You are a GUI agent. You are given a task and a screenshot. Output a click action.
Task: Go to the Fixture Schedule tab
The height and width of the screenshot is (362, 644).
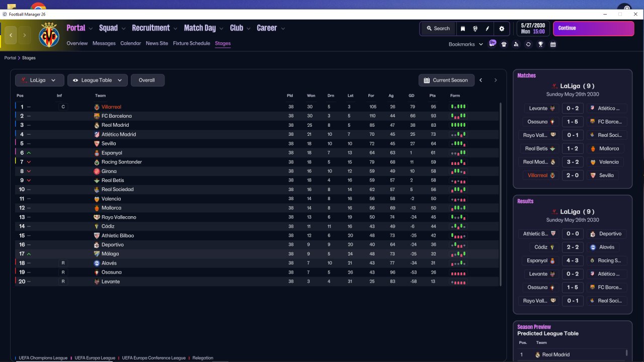(192, 43)
